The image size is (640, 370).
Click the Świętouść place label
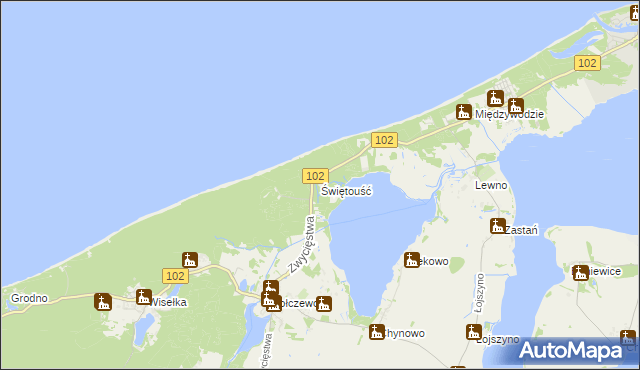(346, 191)
